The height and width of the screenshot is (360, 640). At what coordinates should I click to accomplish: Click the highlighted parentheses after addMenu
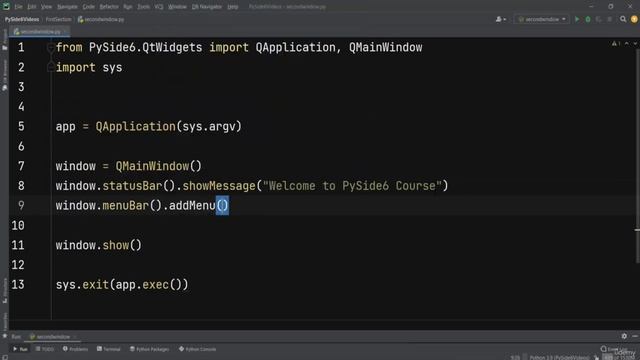tap(222, 205)
